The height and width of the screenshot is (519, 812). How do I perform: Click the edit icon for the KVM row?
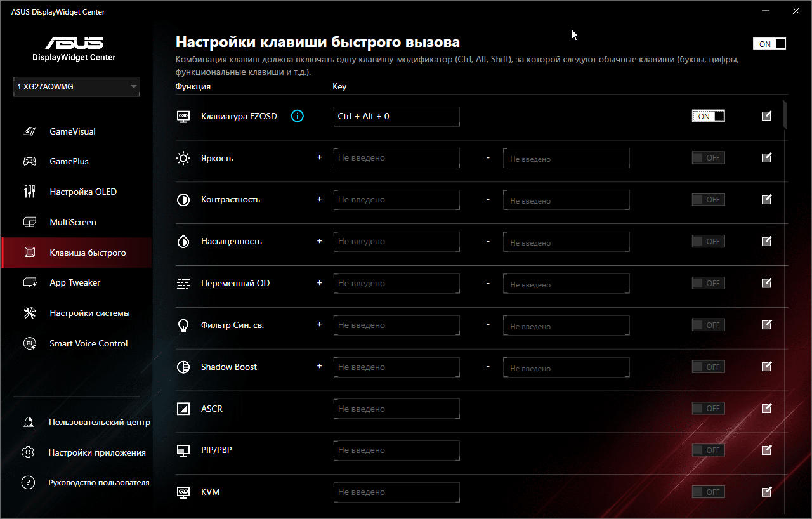tap(766, 492)
